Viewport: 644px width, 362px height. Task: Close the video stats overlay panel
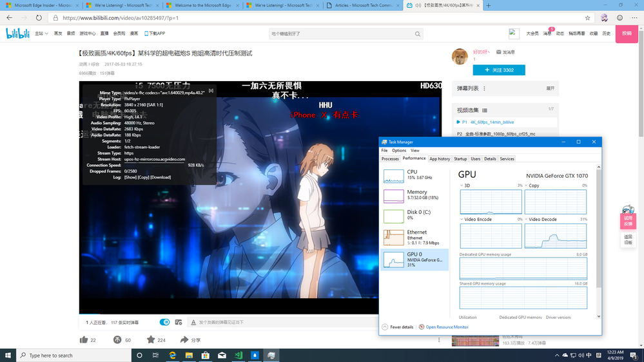point(211,91)
